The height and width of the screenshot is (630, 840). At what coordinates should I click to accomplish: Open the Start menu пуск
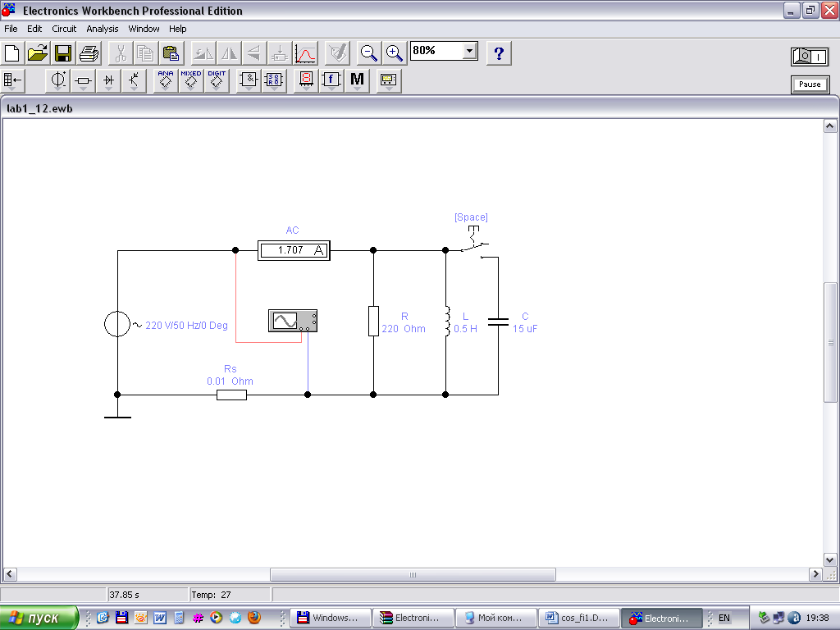click(39, 618)
